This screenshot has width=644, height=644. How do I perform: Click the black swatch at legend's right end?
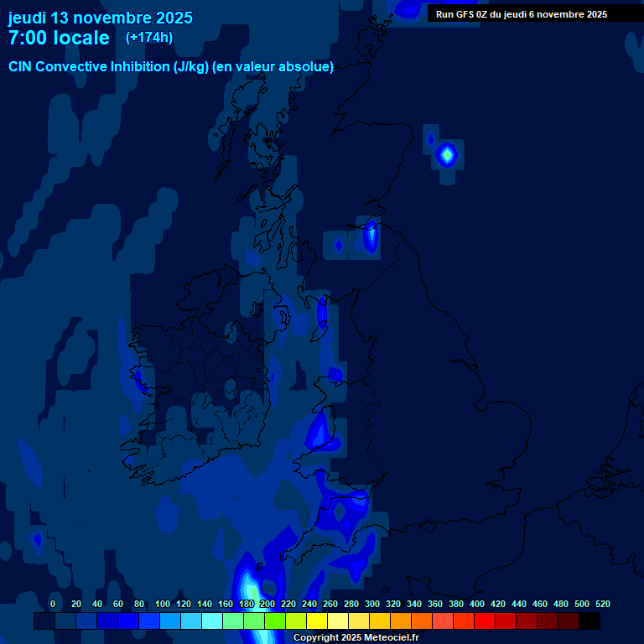coord(589,621)
